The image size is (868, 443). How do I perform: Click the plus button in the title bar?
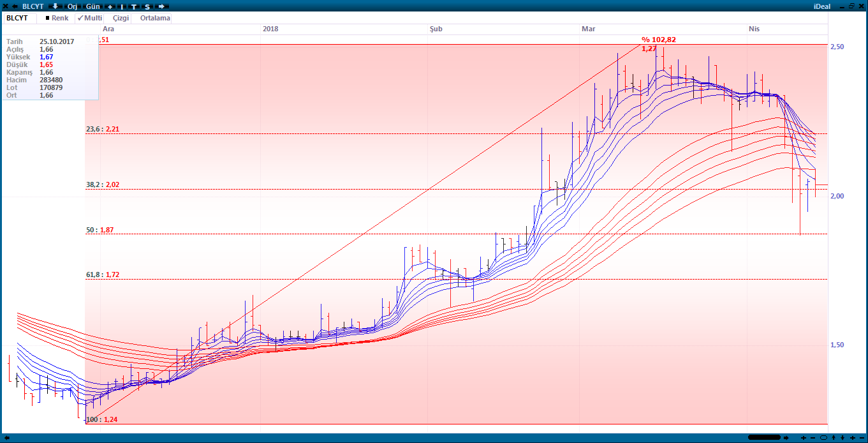[110, 6]
